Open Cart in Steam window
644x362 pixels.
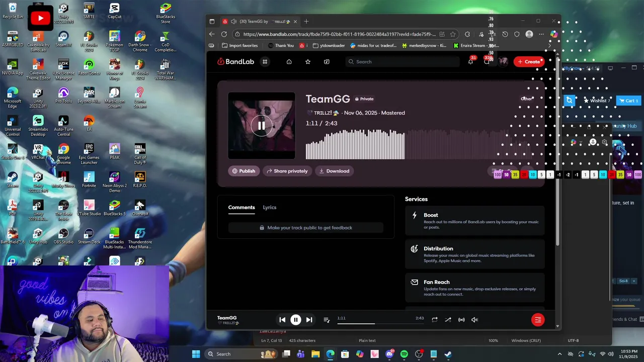[628, 101]
